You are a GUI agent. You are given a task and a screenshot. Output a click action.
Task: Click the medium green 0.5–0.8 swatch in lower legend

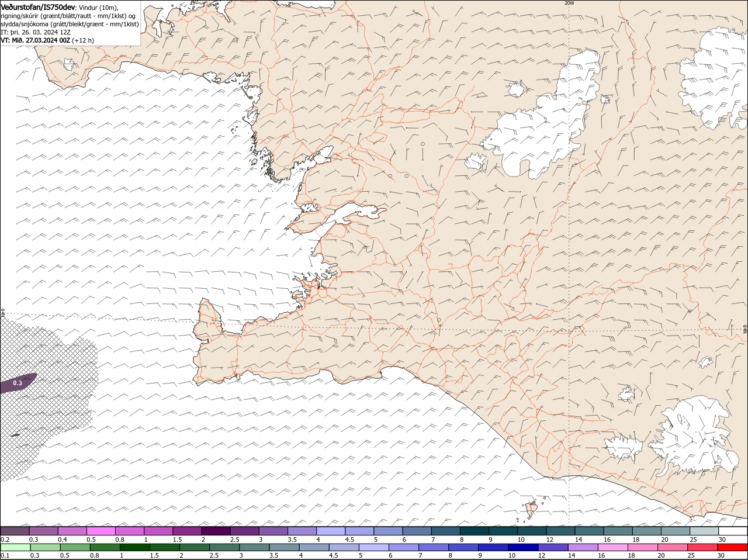pos(75,547)
